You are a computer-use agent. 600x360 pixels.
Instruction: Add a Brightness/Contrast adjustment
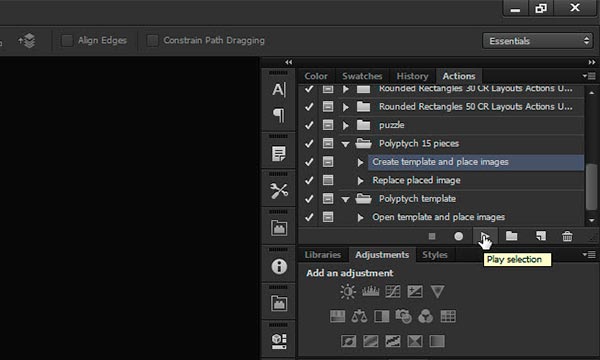click(x=348, y=292)
